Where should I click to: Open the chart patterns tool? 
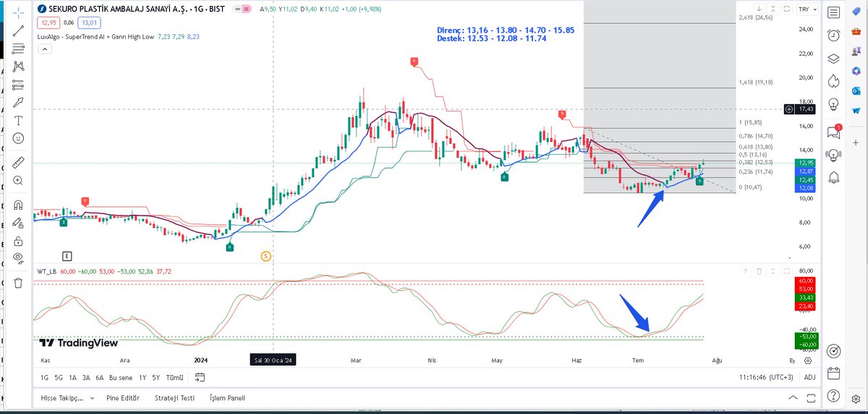tap(18, 66)
